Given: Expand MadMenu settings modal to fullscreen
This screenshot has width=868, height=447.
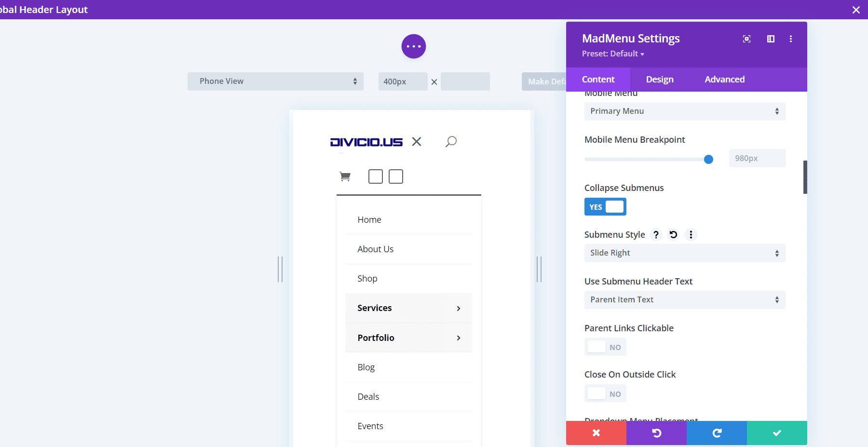Looking at the screenshot, I should point(746,39).
